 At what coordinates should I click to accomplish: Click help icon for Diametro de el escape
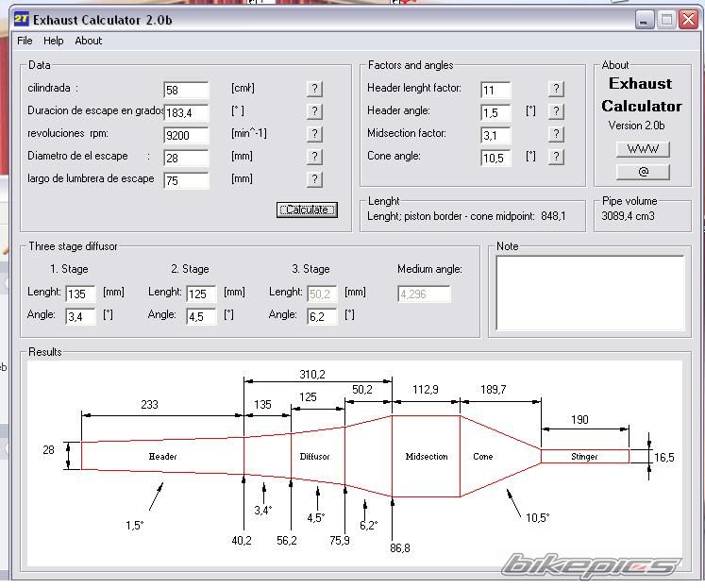(314, 157)
